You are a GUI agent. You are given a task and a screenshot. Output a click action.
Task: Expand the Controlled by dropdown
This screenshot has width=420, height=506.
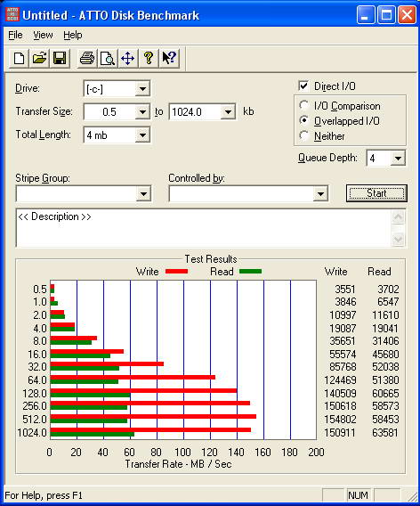pyautogui.click(x=320, y=193)
